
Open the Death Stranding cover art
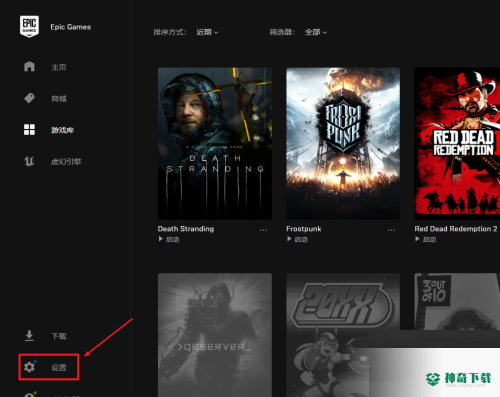215,143
